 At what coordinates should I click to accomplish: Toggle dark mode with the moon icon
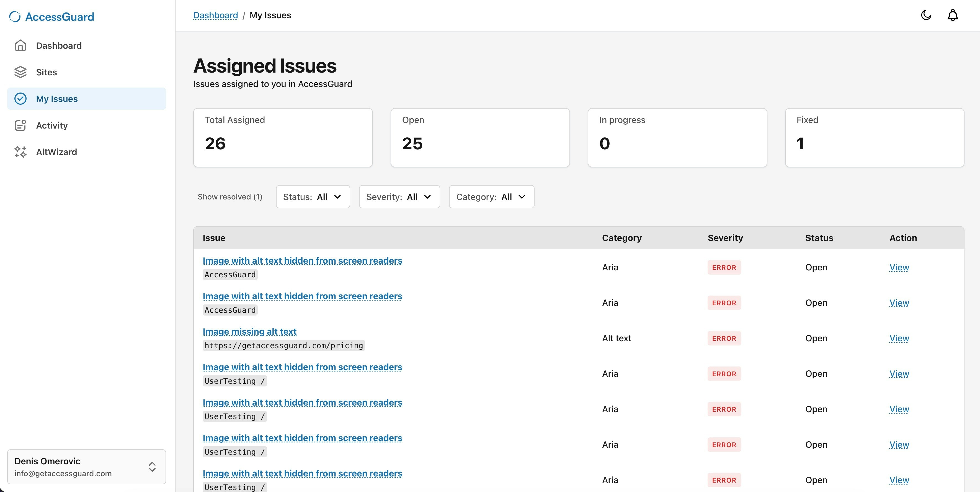click(x=926, y=15)
